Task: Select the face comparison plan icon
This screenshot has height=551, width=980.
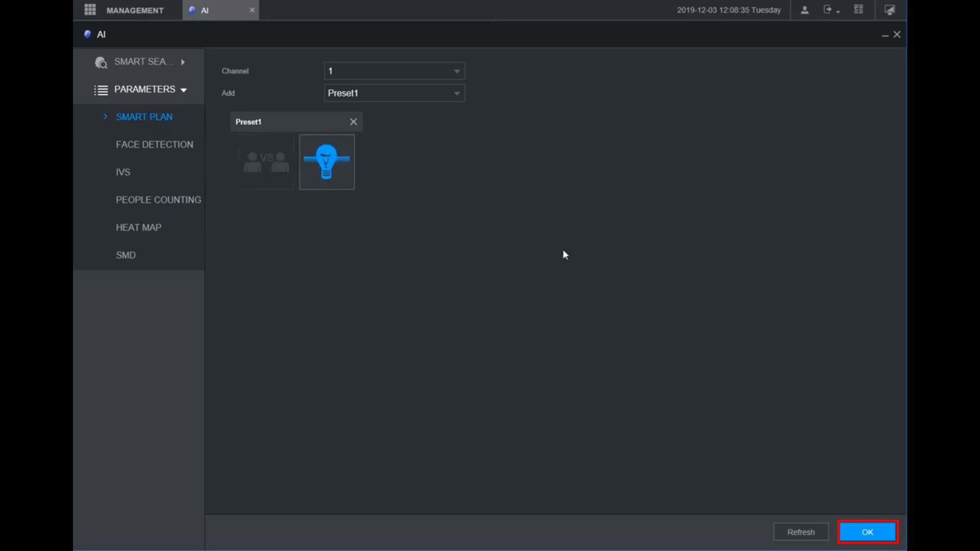Action: click(266, 162)
